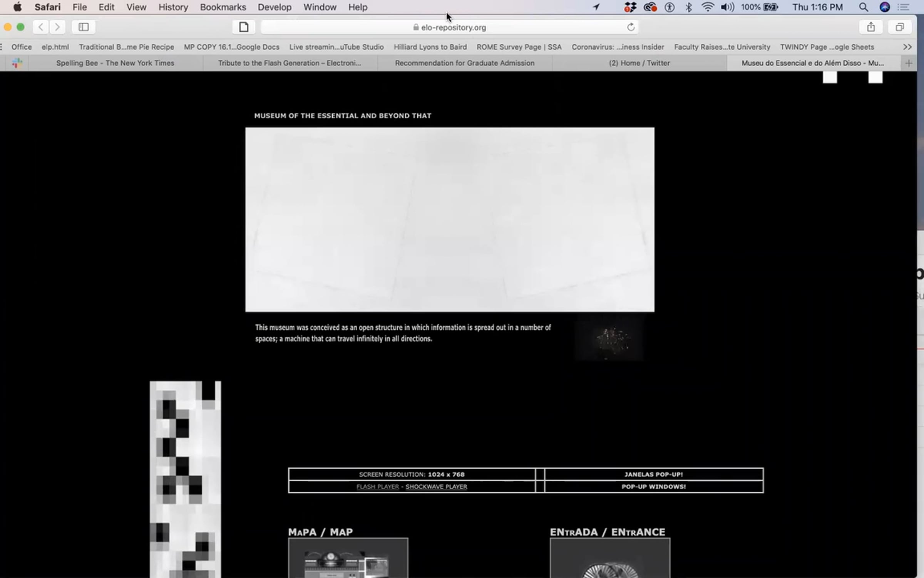The height and width of the screenshot is (578, 924).
Task: Click the SHOCKWAVE PLAYER link
Action: click(x=436, y=487)
